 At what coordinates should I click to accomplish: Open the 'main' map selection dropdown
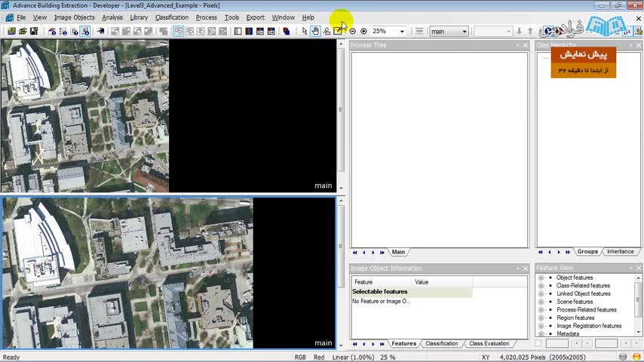tap(464, 32)
